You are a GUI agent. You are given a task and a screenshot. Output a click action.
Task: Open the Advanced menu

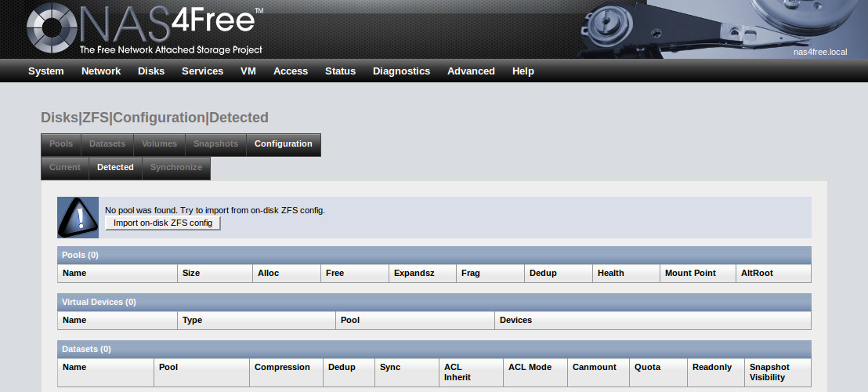(471, 71)
